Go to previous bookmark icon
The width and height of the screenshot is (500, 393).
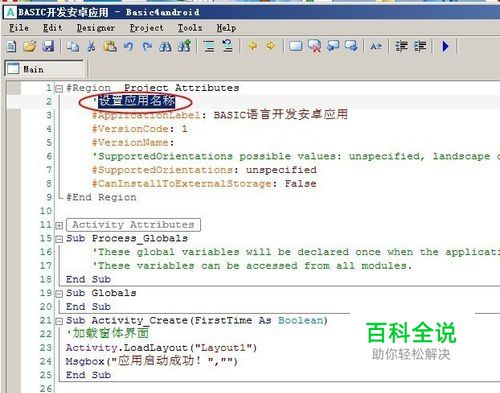(x=333, y=46)
